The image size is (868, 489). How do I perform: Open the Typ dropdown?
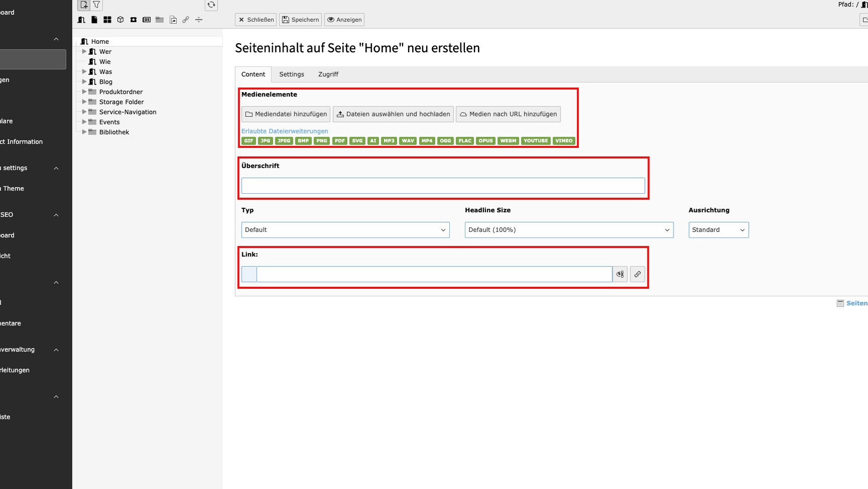[345, 230]
